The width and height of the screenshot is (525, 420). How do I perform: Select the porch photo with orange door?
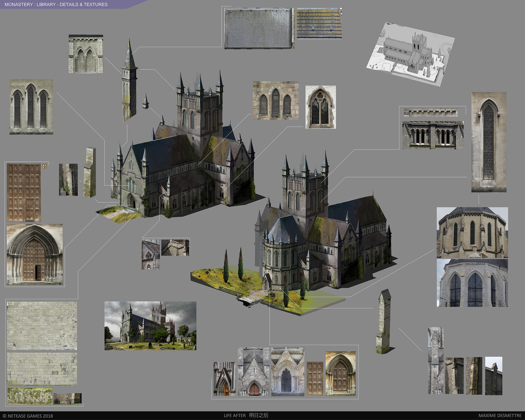(224, 379)
